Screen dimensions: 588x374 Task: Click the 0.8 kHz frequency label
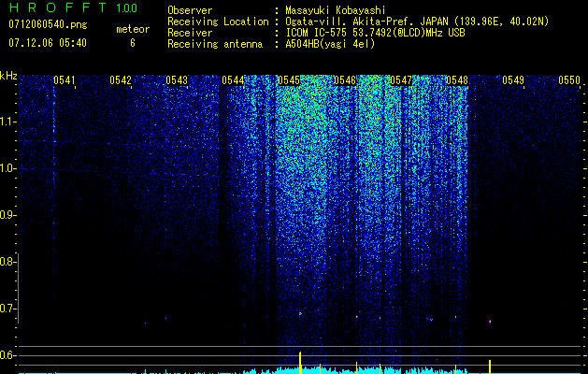point(7,262)
